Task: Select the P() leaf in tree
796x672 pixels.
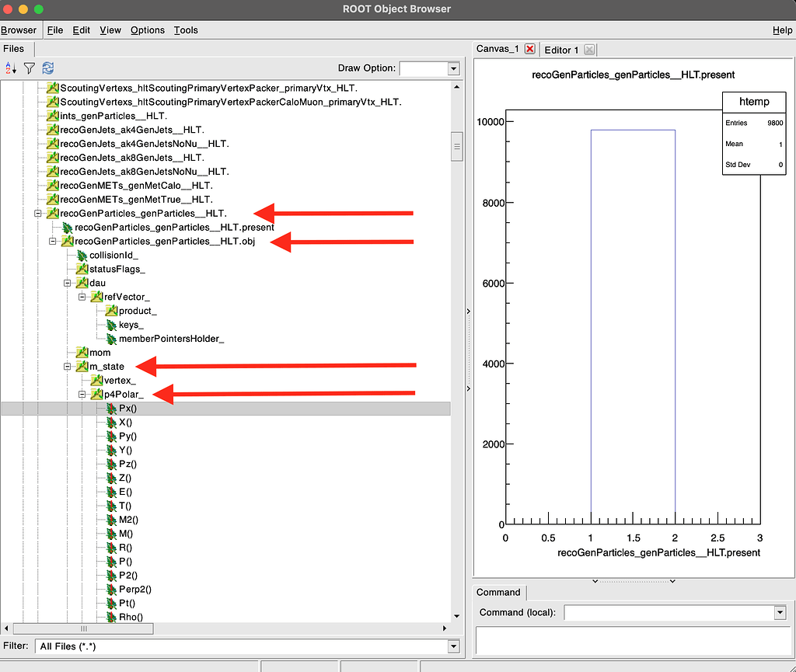Action: pyautogui.click(x=125, y=562)
